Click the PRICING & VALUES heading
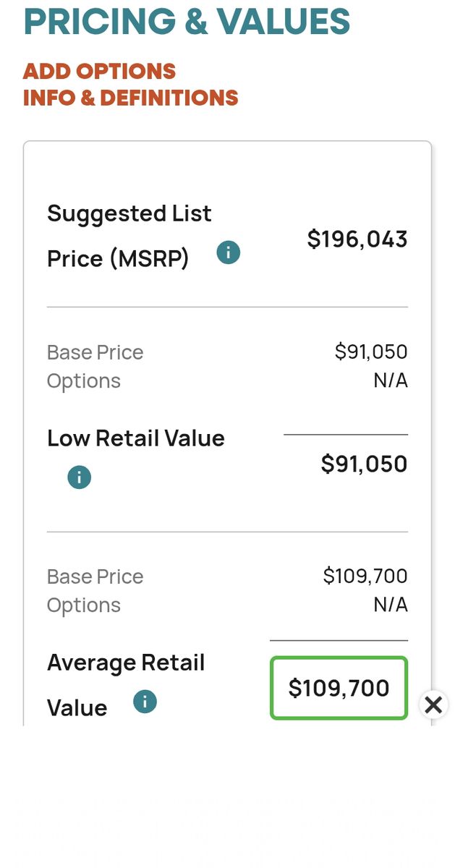 (x=187, y=21)
